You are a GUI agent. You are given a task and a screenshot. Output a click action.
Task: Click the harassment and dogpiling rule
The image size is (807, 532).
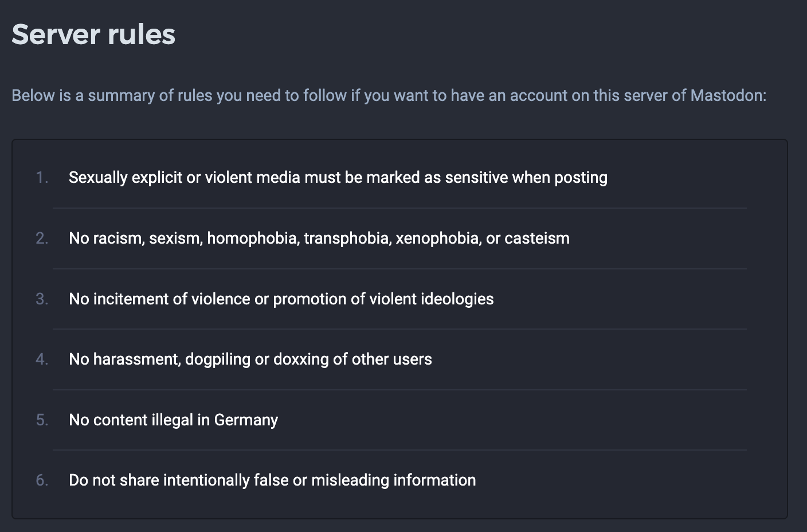pyautogui.click(x=250, y=359)
